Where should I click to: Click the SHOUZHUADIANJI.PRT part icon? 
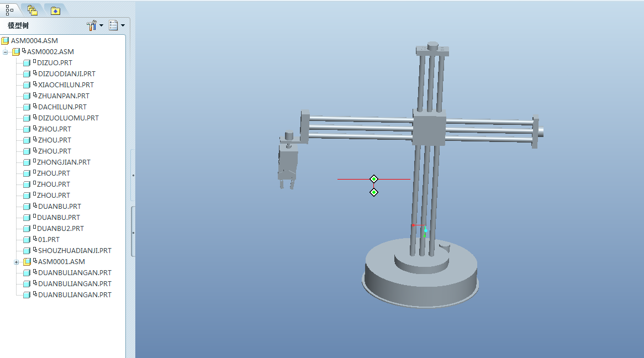pos(27,251)
